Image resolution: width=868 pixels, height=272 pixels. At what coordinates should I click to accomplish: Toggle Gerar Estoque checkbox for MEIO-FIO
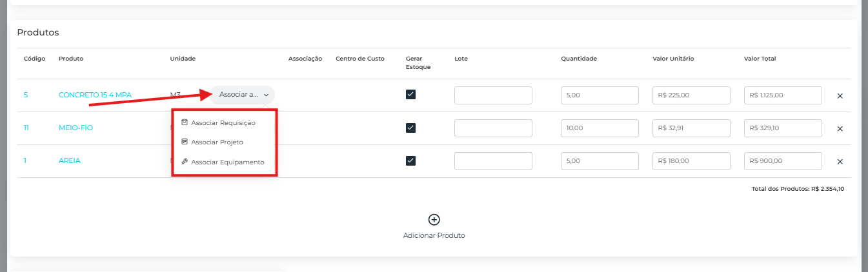click(x=410, y=128)
